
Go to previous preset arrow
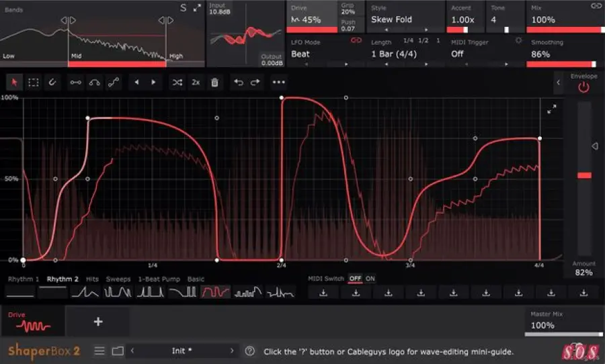click(132, 351)
